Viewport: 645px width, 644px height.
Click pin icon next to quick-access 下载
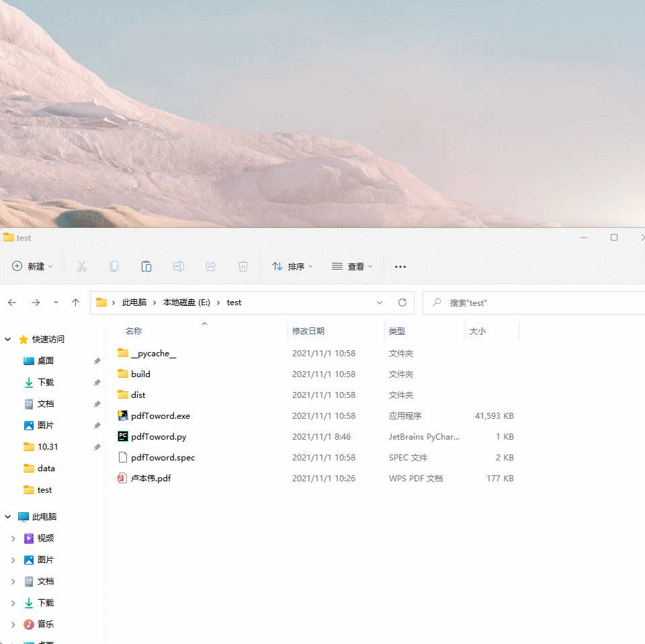click(97, 383)
